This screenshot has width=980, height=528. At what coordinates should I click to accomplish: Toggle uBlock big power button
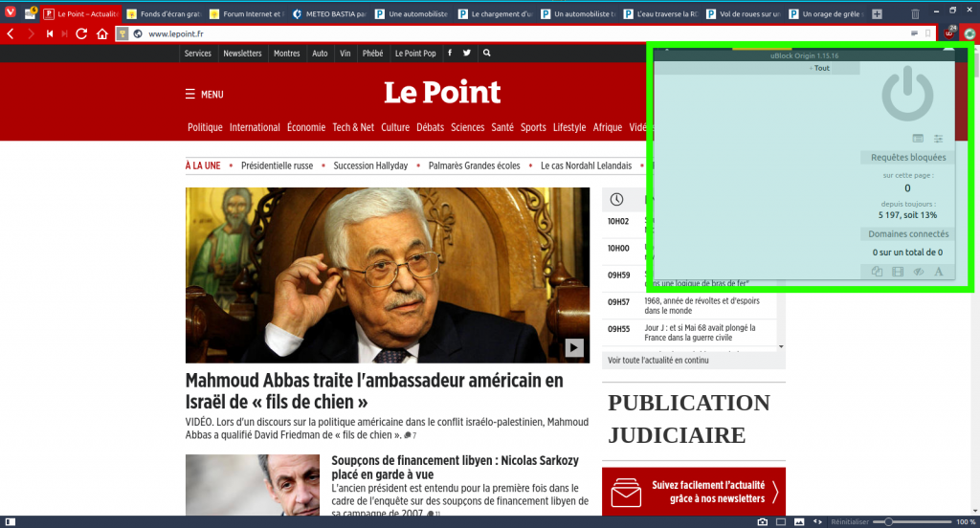tap(907, 95)
